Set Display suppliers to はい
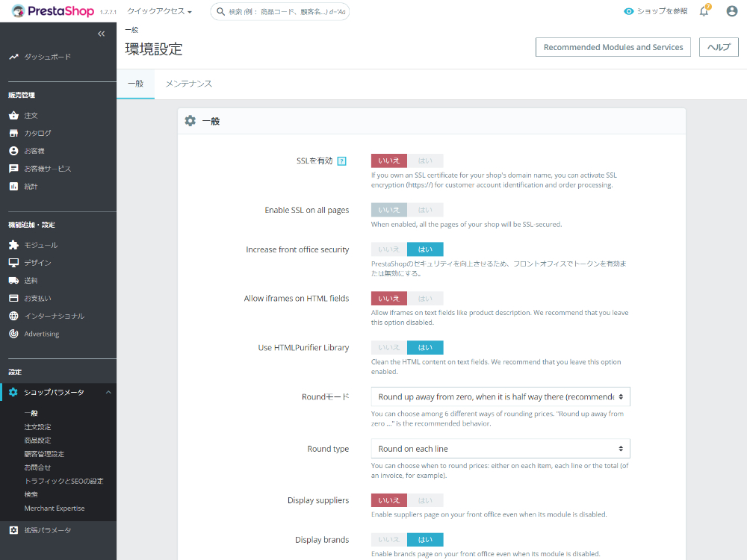The image size is (747, 560). (426, 500)
